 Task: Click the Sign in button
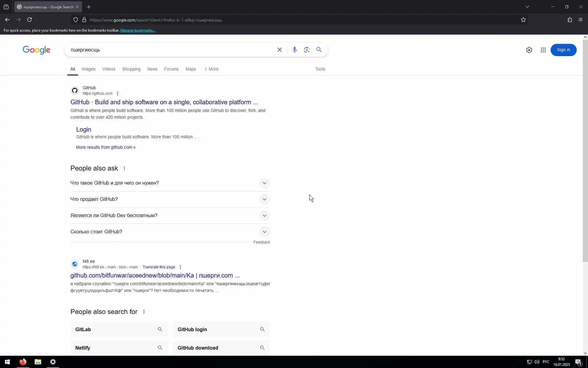click(563, 50)
